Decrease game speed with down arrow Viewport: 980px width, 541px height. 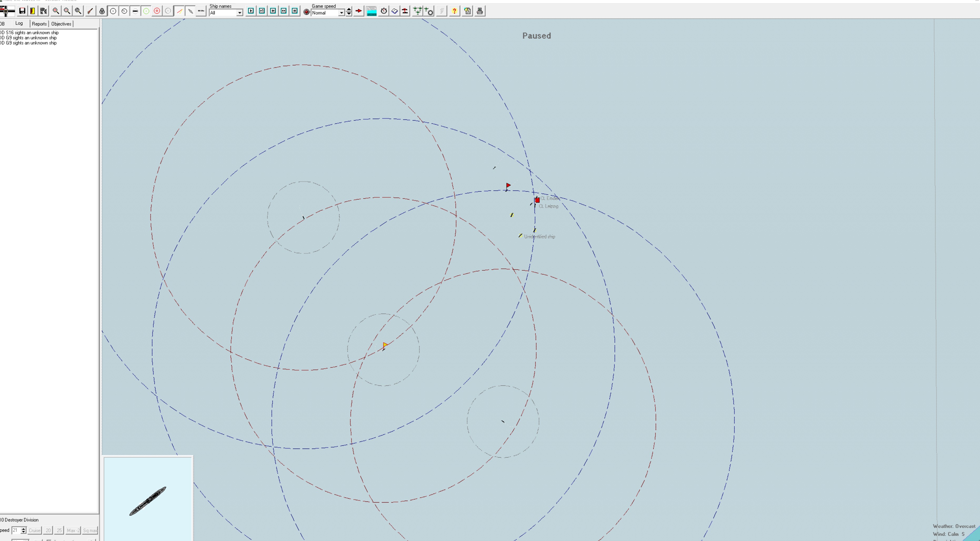point(349,14)
